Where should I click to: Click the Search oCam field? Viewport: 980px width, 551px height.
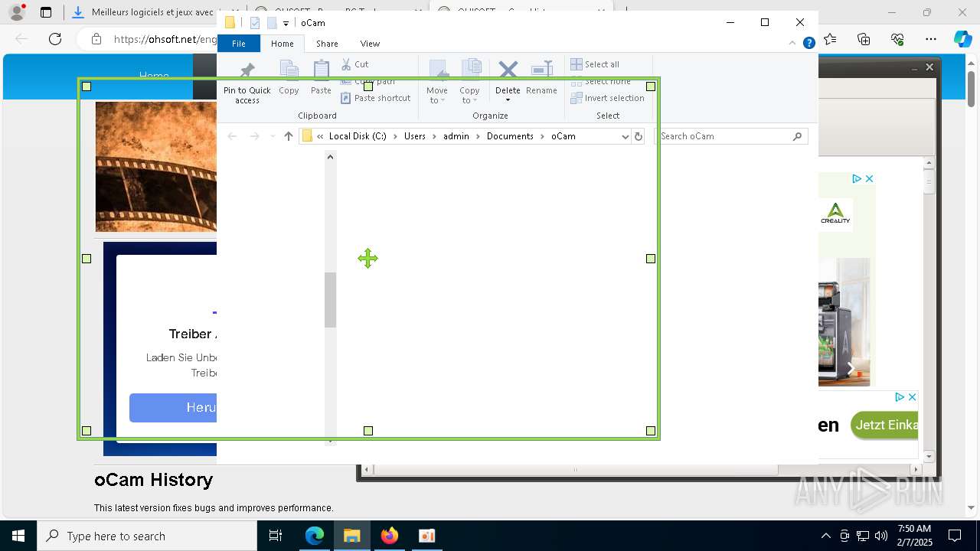coord(733,136)
